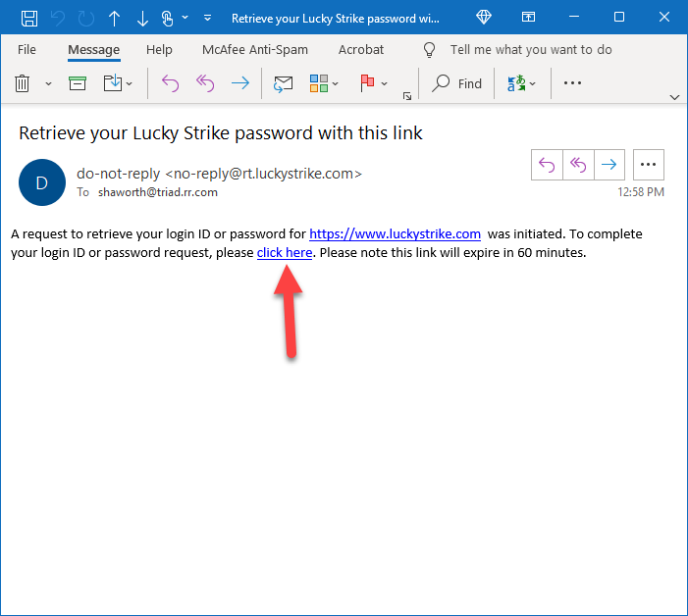Click Reply in the ribbon toolbar
This screenshot has width=688, height=616.
coord(170,83)
